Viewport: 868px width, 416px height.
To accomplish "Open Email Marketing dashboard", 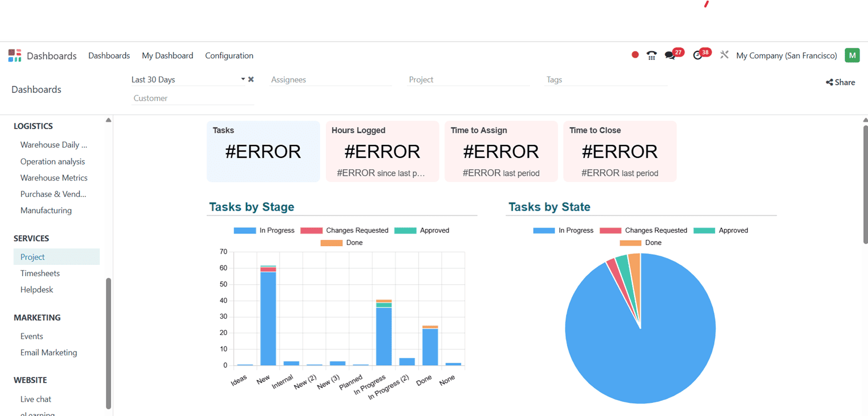I will 49,353.
